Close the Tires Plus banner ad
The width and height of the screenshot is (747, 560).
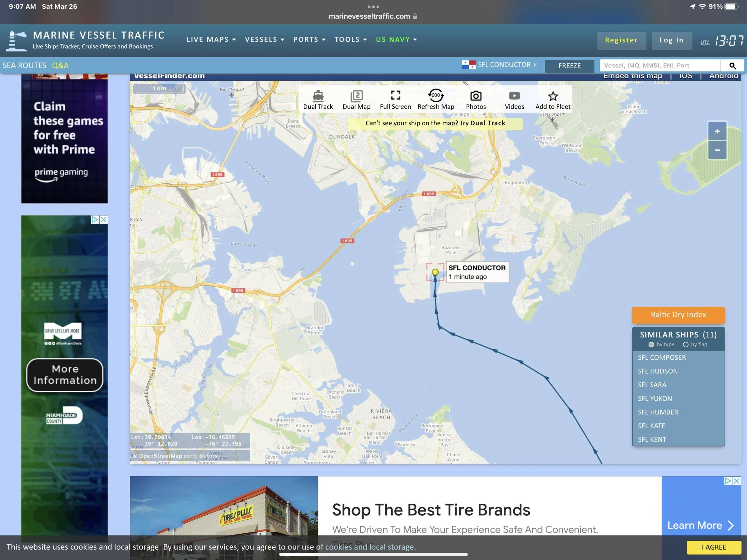(736, 481)
